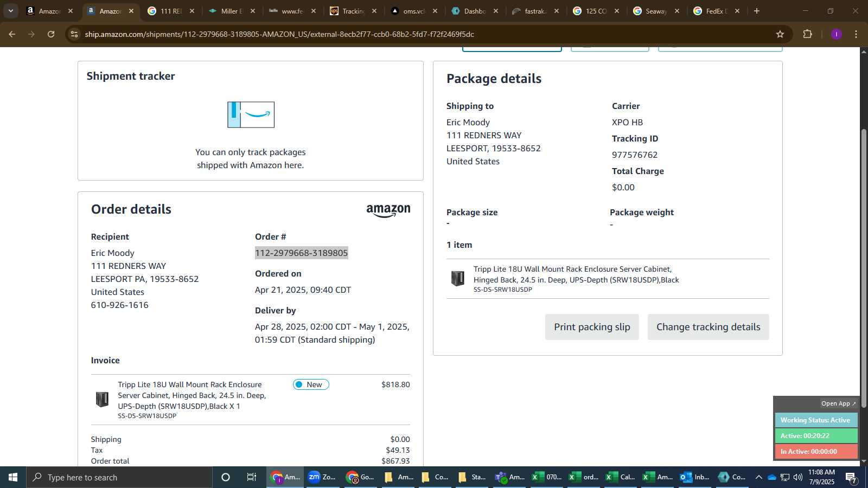Screen dimensions: 868x488
Task: Close the UPS Tracking tab
Action: pyautogui.click(x=374, y=11)
